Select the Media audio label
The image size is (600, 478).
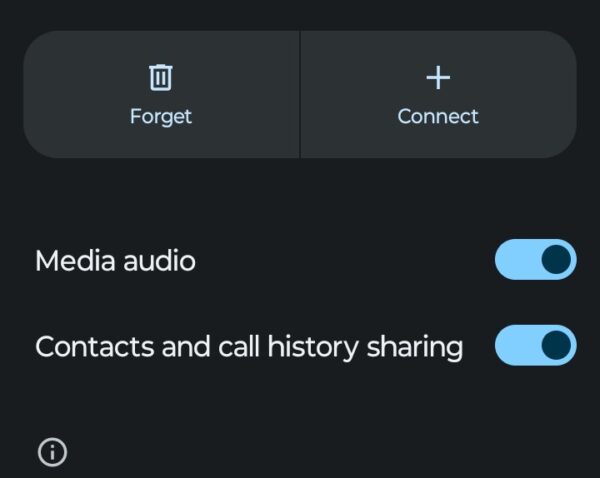pyautogui.click(x=115, y=261)
